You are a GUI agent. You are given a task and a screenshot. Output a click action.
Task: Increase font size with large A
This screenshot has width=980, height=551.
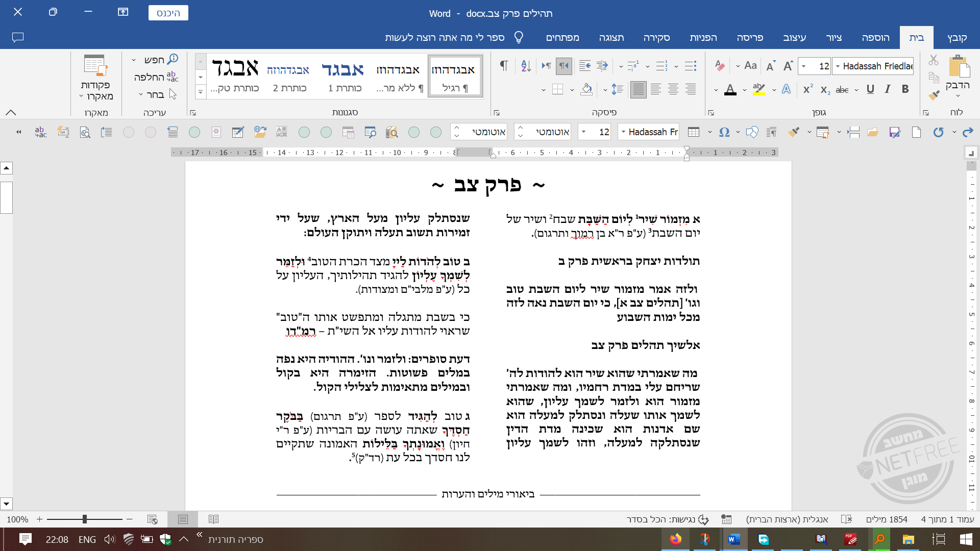click(788, 66)
